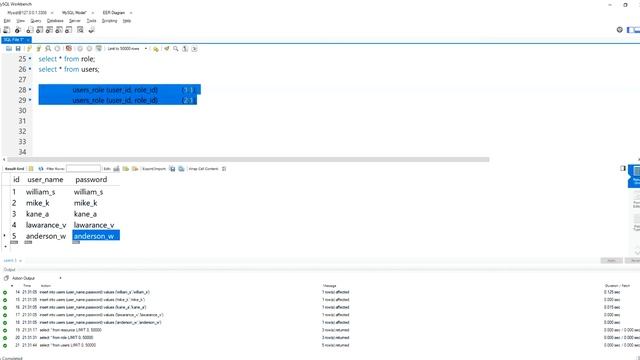
Task: Open the Edit menu
Action: pos(7,20)
